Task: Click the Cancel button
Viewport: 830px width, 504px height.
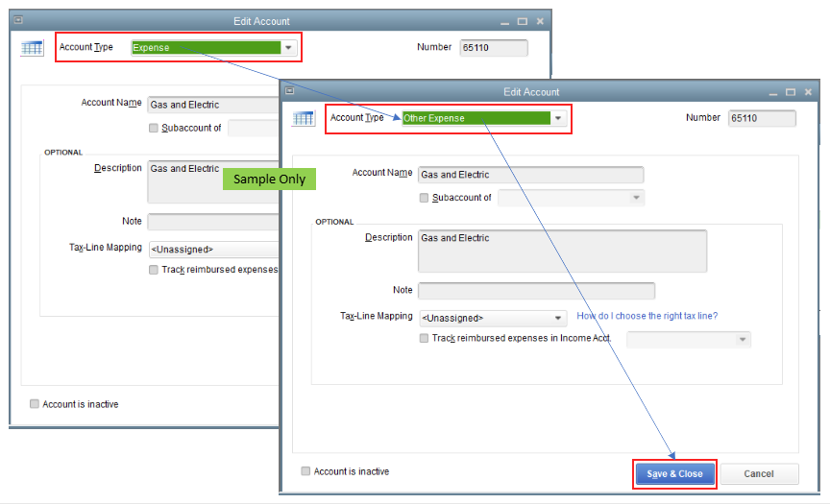Action: (x=759, y=474)
